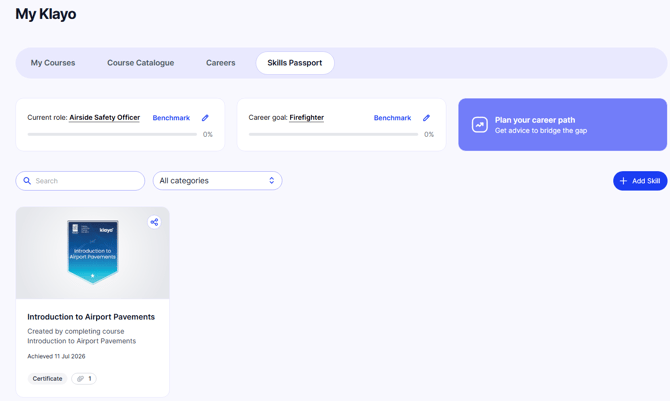Focus the skills Search field
The image size is (670, 401).
[80, 181]
